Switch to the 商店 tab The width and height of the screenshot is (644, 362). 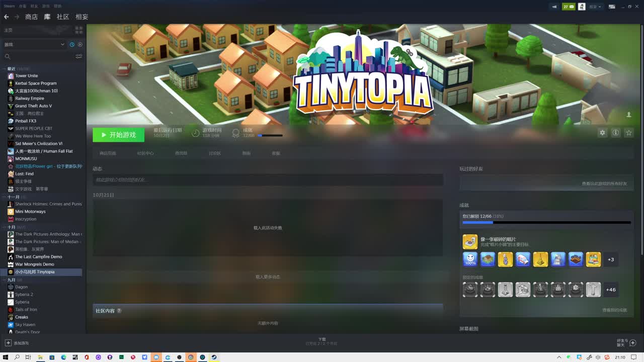click(x=31, y=17)
